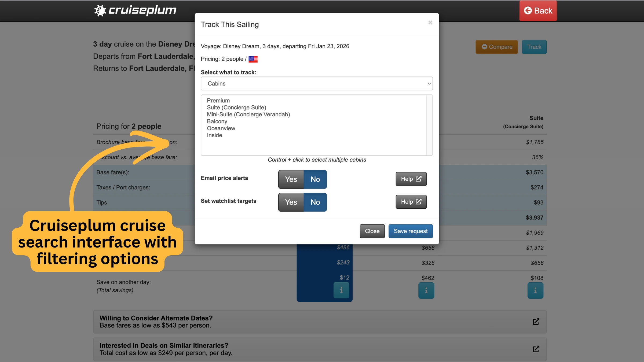Image resolution: width=644 pixels, height=362 pixels.
Task: Click the Save request button
Action: coord(410,231)
